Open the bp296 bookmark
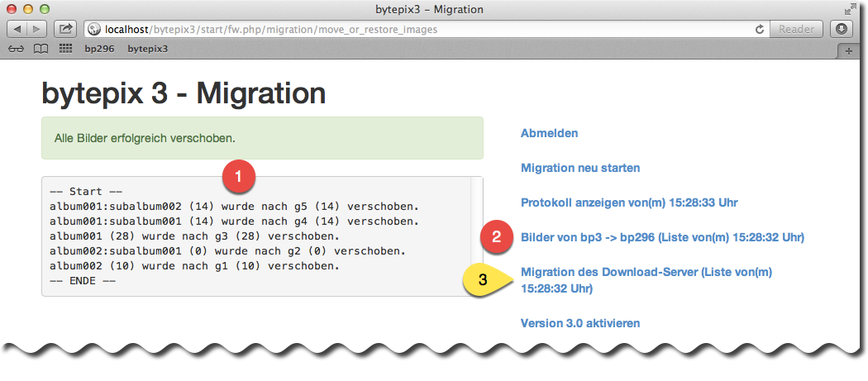 [99, 49]
